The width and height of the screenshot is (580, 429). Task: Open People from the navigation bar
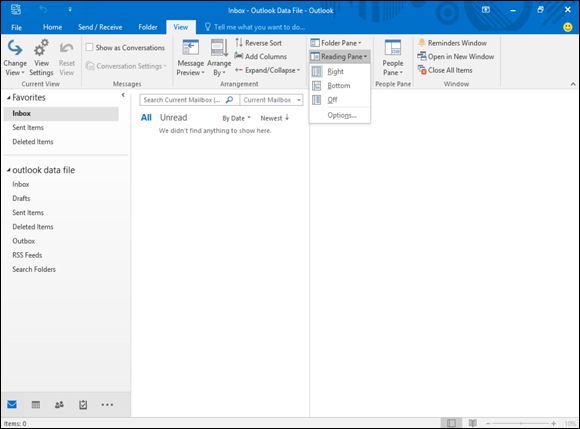pos(59,405)
